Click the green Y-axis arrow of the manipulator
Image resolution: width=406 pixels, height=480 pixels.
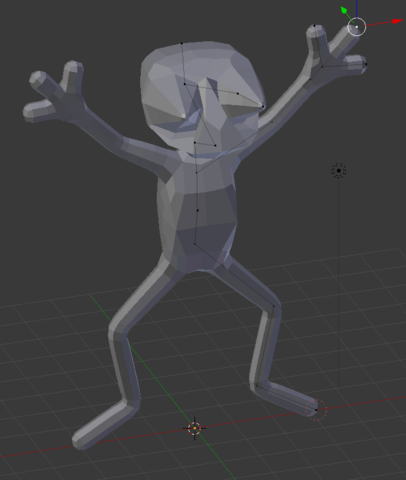coord(344,10)
